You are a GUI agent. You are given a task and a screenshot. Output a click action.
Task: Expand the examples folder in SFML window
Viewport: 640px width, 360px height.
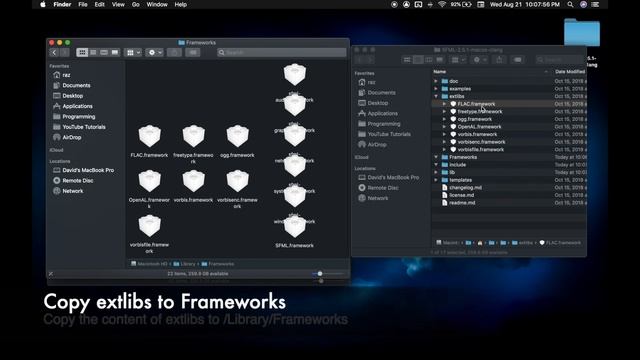pos(436,89)
